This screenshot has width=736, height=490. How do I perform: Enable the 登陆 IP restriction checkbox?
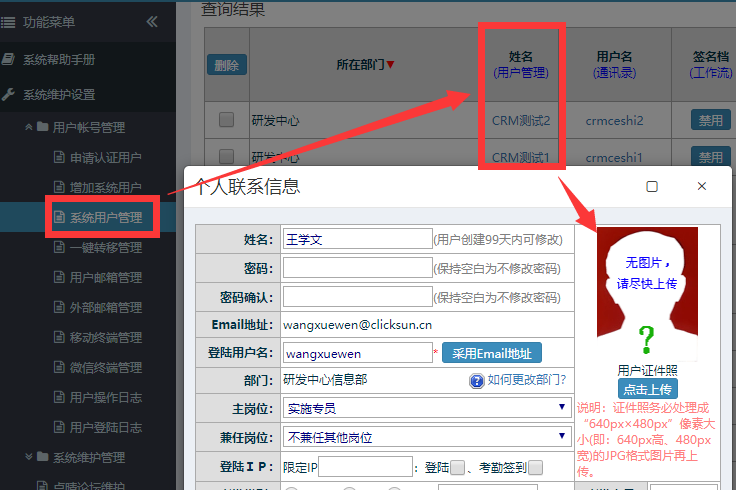pos(457,467)
